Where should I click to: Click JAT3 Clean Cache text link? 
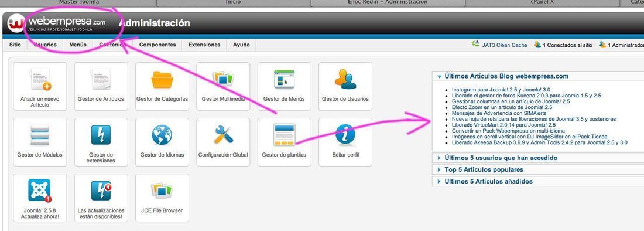click(x=505, y=45)
